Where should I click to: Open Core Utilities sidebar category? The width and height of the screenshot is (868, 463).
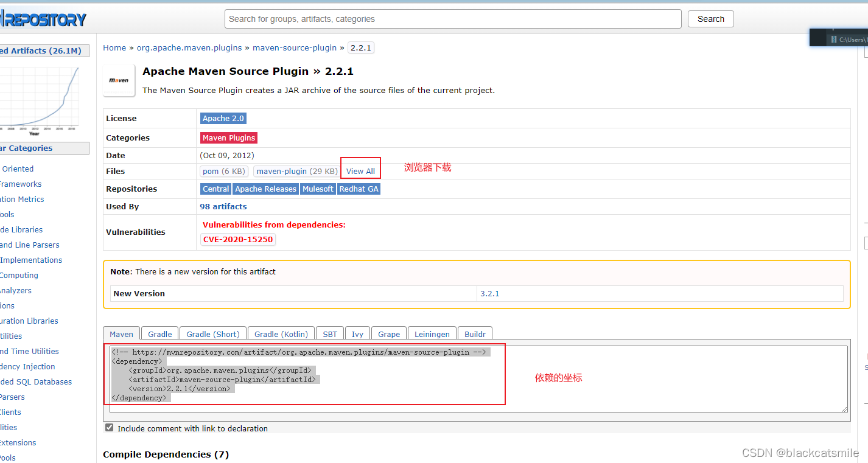[x=11, y=336]
